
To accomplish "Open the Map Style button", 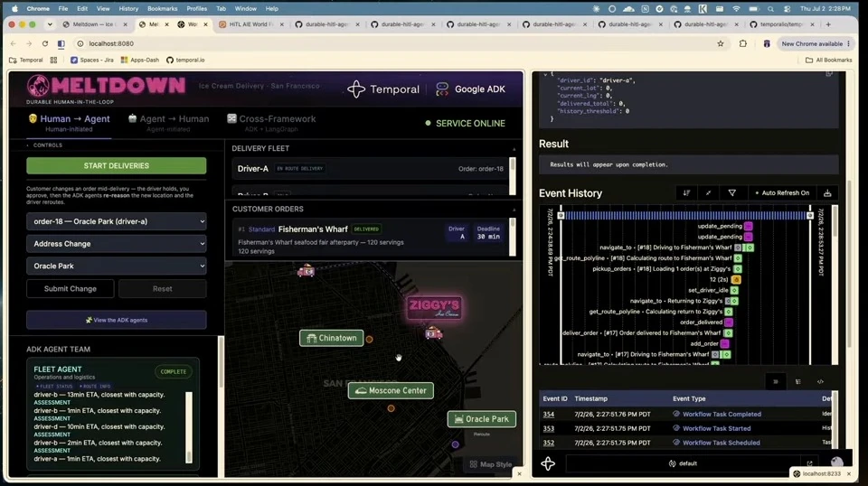I will [491, 464].
